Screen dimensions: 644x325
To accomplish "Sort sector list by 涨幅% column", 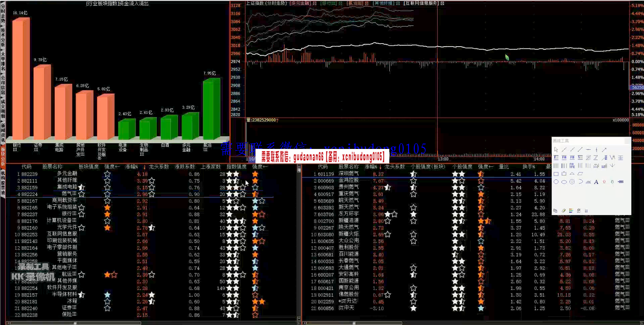I will tap(132, 167).
